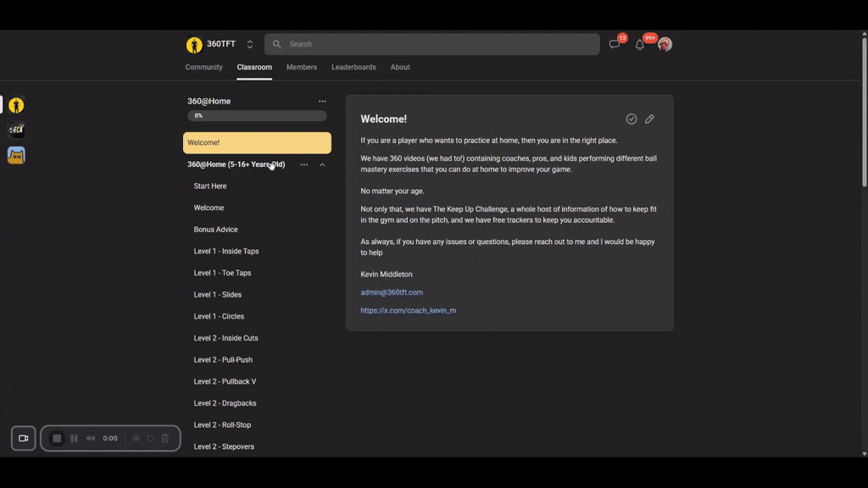868x488 pixels.
Task: Open Level 1 - Slides lesson
Action: pos(218,294)
